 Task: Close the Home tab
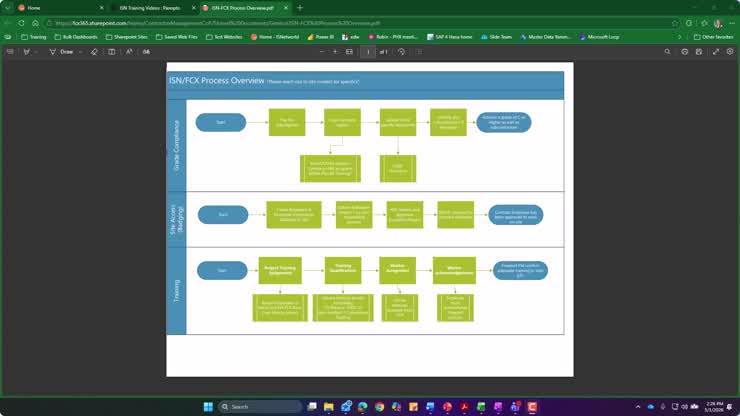coord(101,8)
